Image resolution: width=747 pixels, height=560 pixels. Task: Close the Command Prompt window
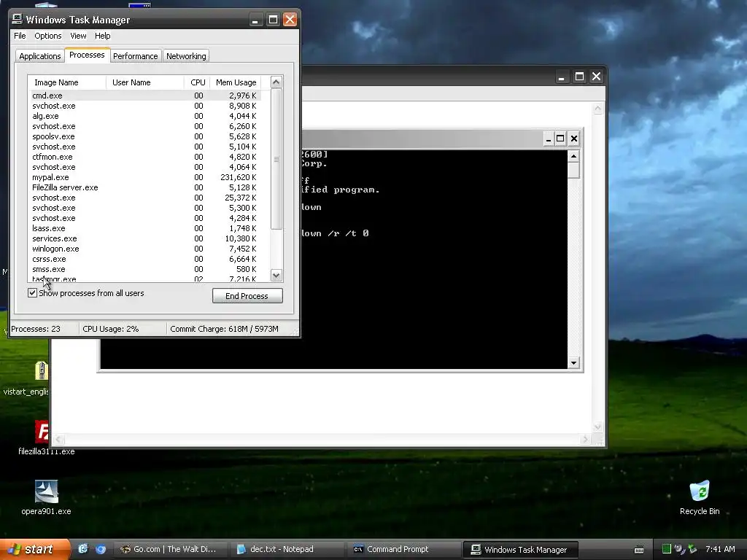coord(574,139)
